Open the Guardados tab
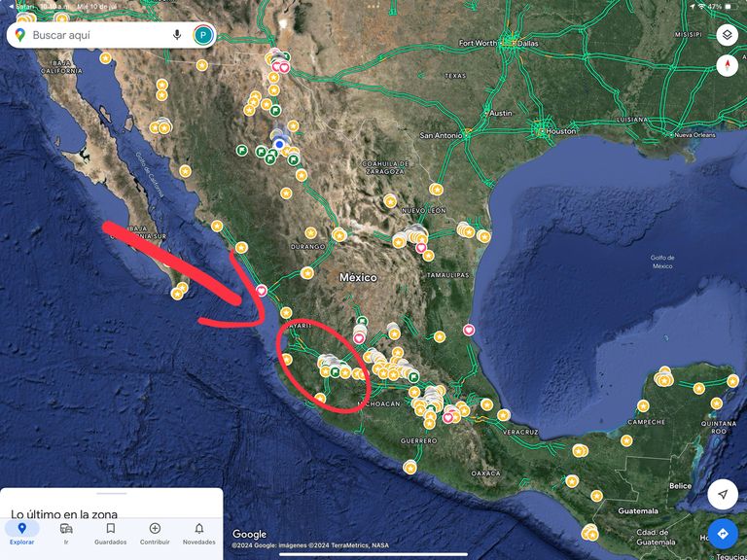The image size is (747, 560). click(x=111, y=533)
